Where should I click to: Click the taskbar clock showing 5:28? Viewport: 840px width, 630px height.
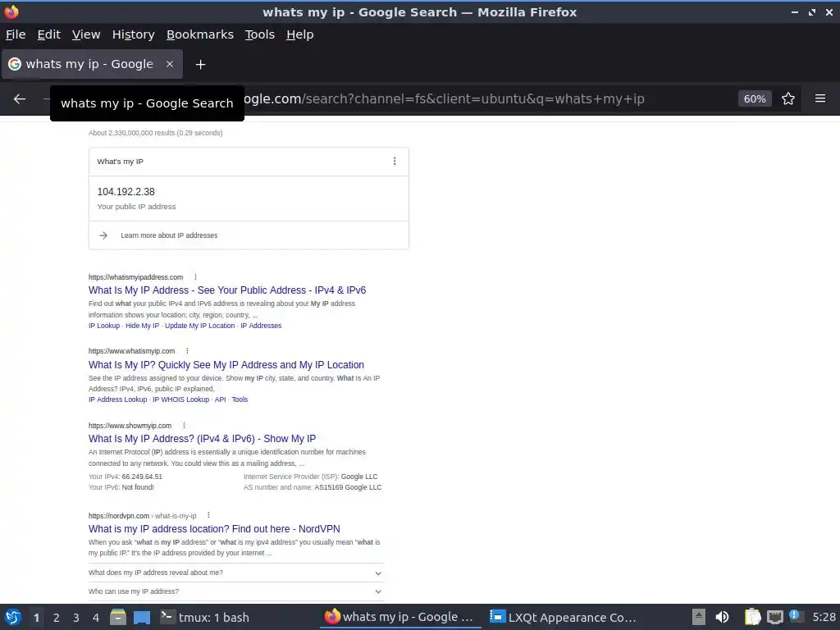click(824, 618)
